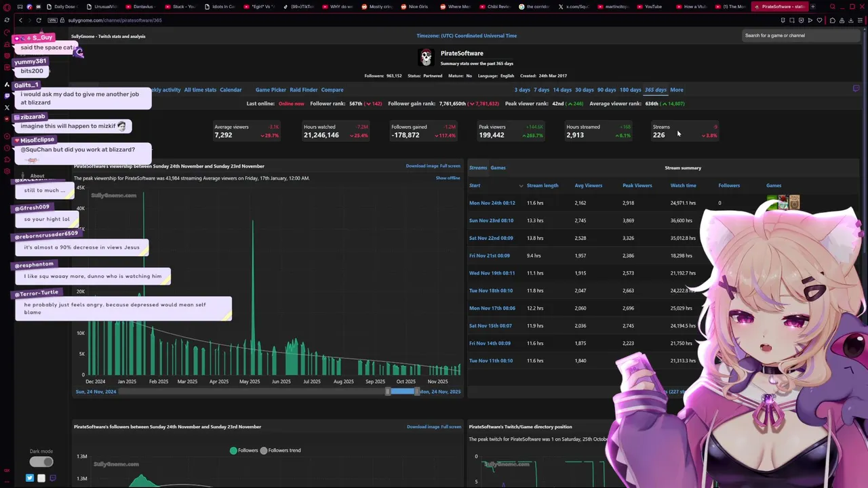Open stream Sat Nov 15th 08:07
This screenshot has height=488, width=868.
(491, 326)
